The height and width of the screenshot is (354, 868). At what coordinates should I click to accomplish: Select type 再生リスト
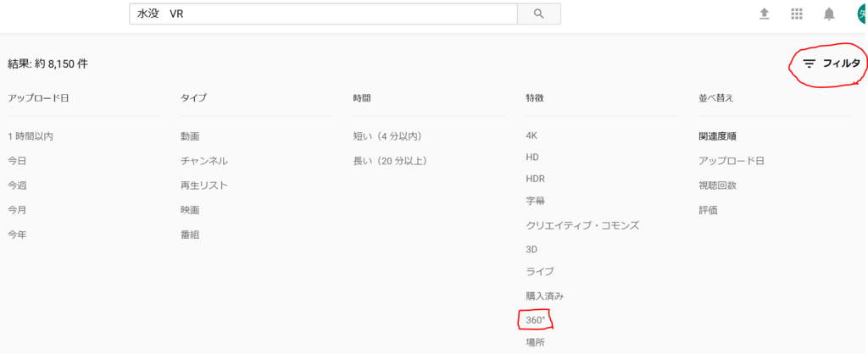(204, 185)
